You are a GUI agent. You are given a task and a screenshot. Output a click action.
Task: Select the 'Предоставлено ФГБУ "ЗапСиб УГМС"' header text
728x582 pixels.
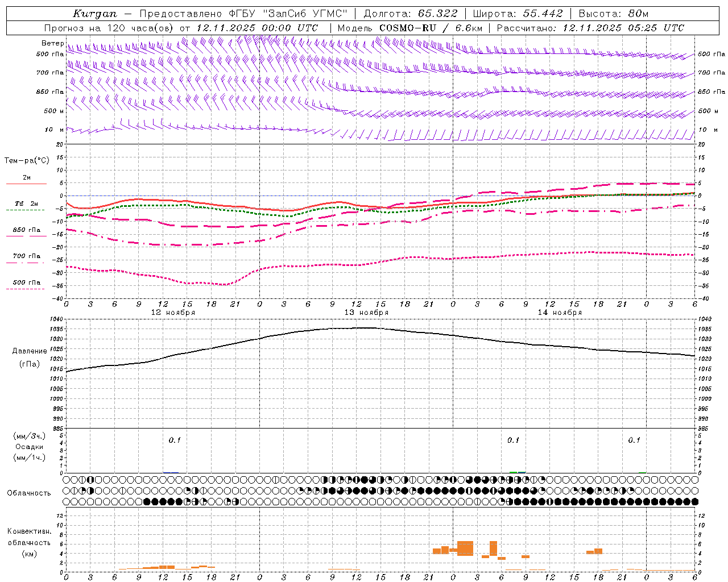coord(243,14)
